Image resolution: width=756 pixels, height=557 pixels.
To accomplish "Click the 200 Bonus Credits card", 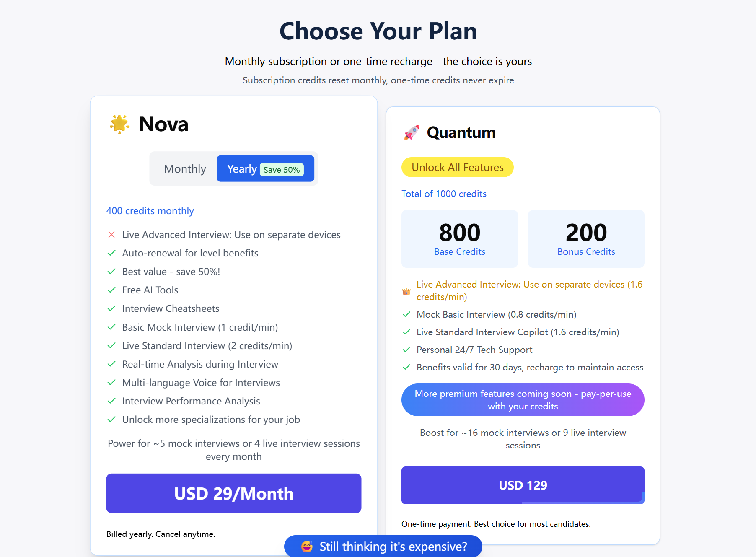I will click(586, 239).
